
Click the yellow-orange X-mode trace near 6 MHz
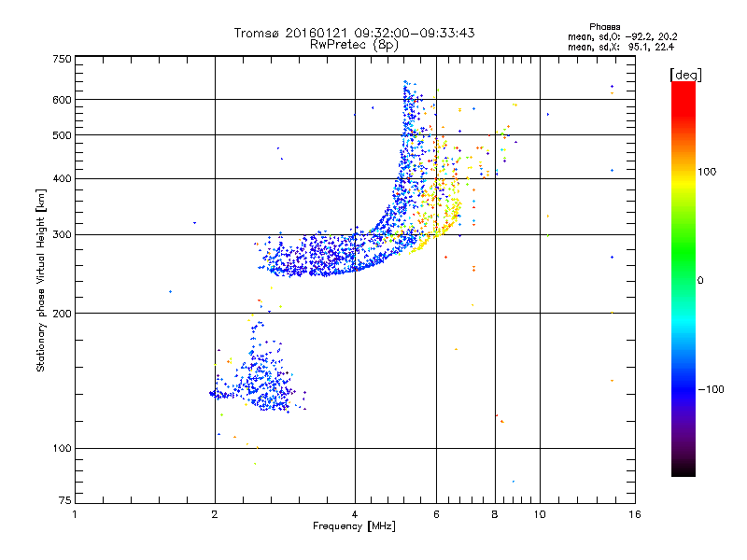436,224
